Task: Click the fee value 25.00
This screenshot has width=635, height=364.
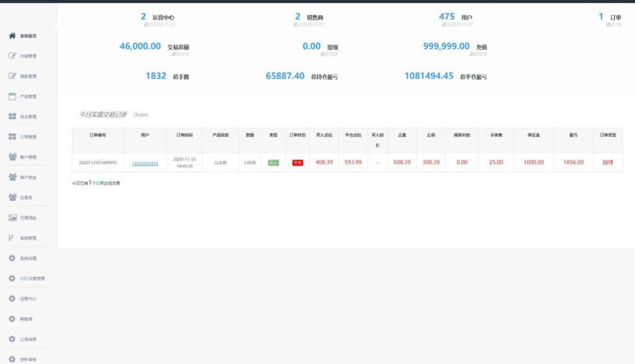Action: (496, 162)
